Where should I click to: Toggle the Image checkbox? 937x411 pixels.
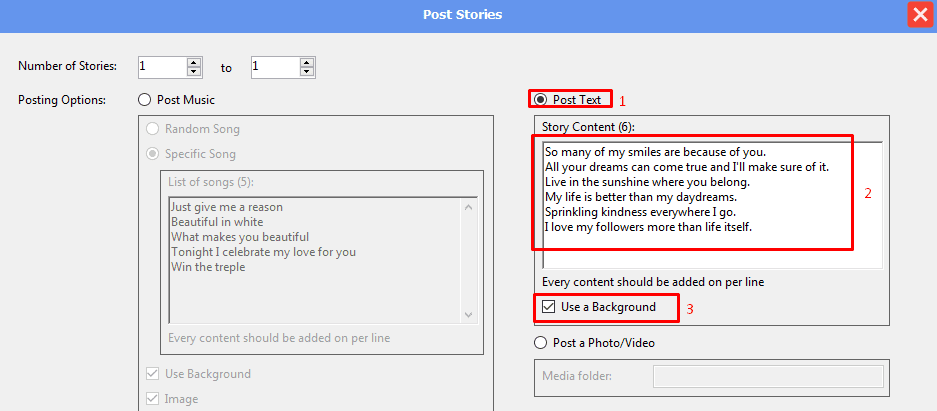point(153,398)
